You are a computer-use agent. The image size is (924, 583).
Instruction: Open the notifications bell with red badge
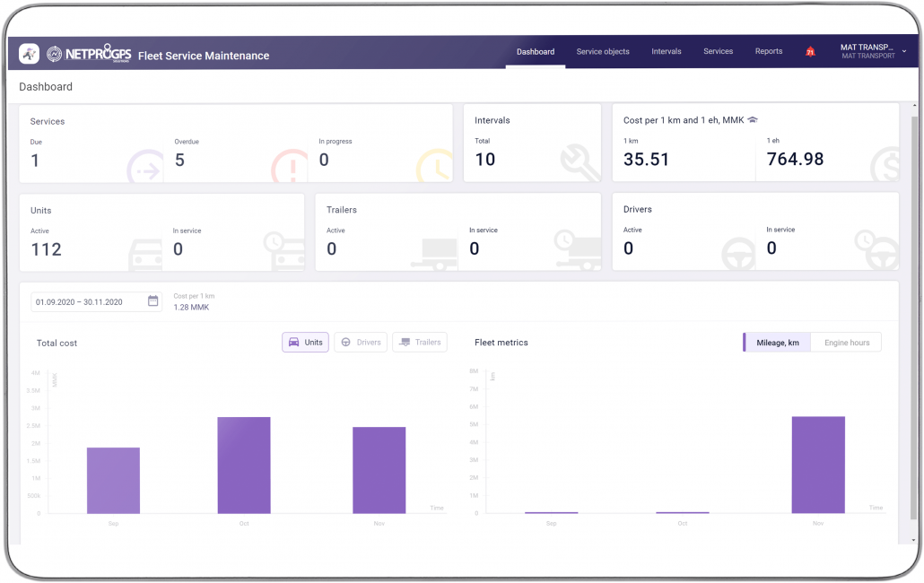[810, 52]
